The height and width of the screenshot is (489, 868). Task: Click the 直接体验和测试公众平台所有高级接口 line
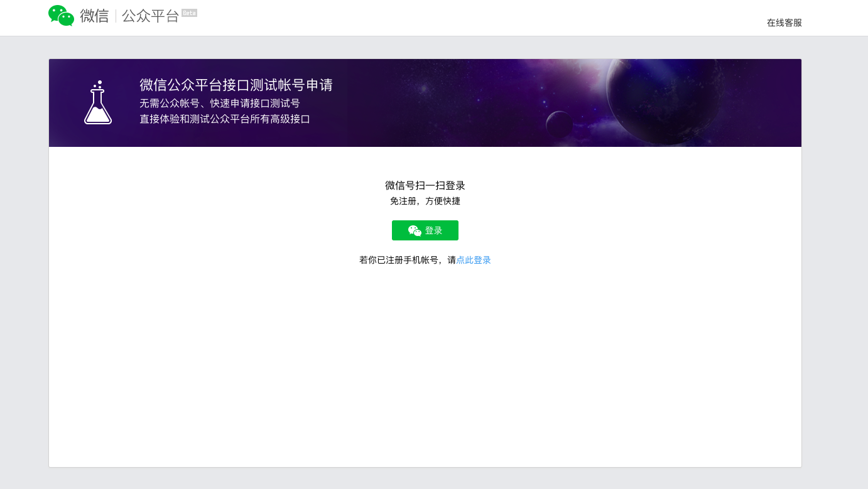[225, 119]
